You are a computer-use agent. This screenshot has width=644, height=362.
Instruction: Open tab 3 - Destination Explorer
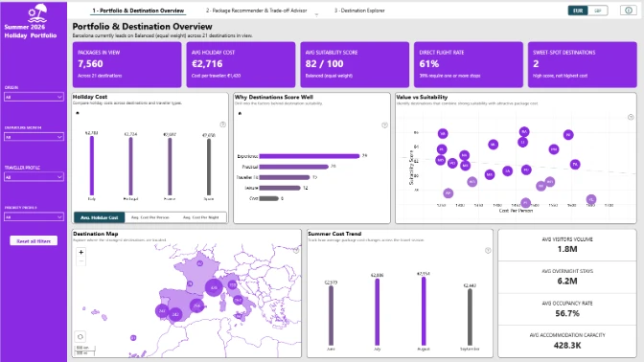point(359,11)
